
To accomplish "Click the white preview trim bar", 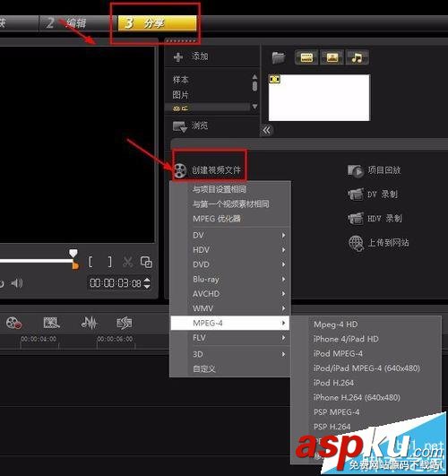I will tap(36, 261).
